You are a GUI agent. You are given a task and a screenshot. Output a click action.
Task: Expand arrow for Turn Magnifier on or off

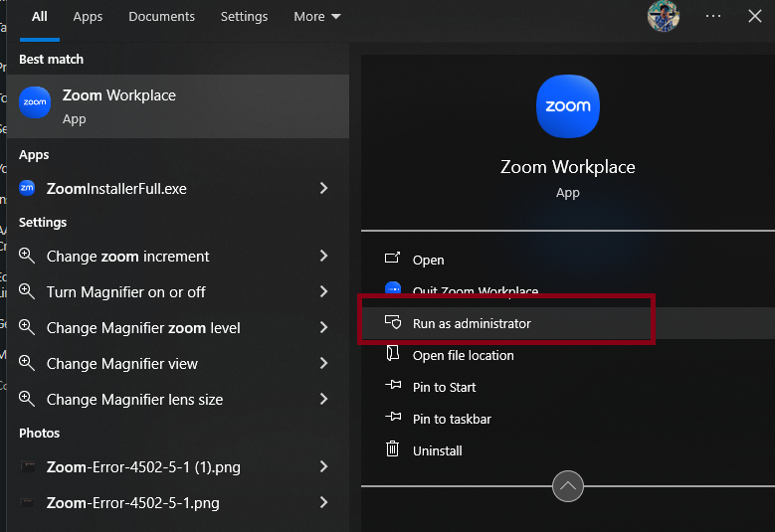tap(323, 291)
